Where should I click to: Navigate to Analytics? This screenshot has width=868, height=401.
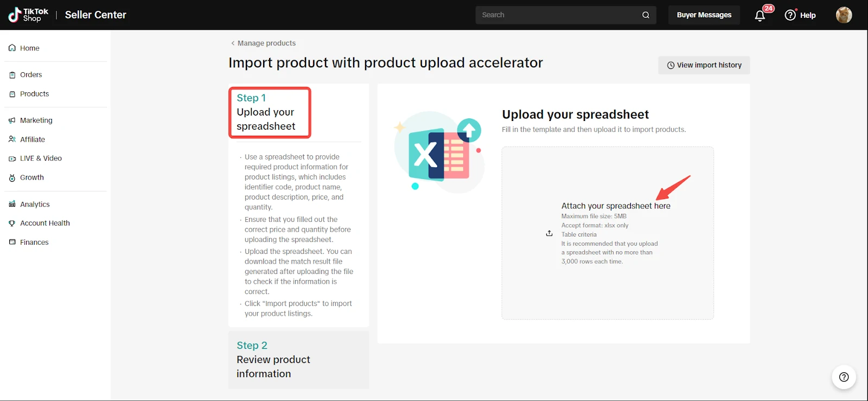click(35, 205)
